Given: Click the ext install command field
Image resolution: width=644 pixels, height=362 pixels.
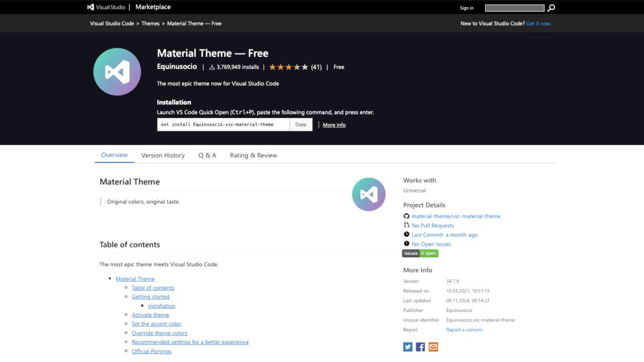Looking at the screenshot, I should click(223, 125).
